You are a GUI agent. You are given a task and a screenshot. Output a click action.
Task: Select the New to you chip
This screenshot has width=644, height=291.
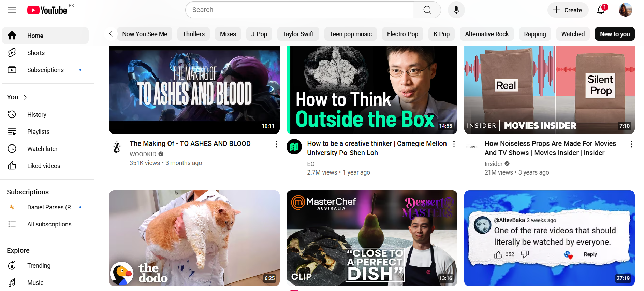(615, 34)
